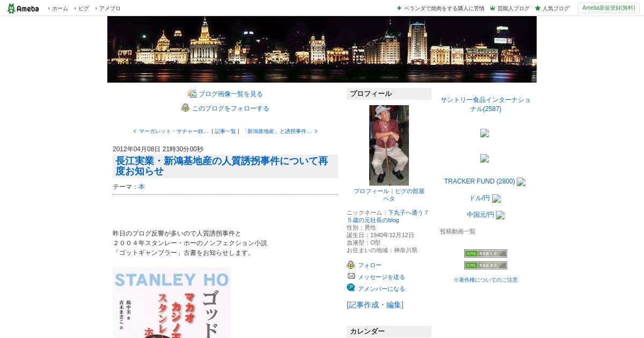Click the first broken chart image below the Suntory link
The height and width of the screenshot is (338, 644).
pyautogui.click(x=485, y=133)
